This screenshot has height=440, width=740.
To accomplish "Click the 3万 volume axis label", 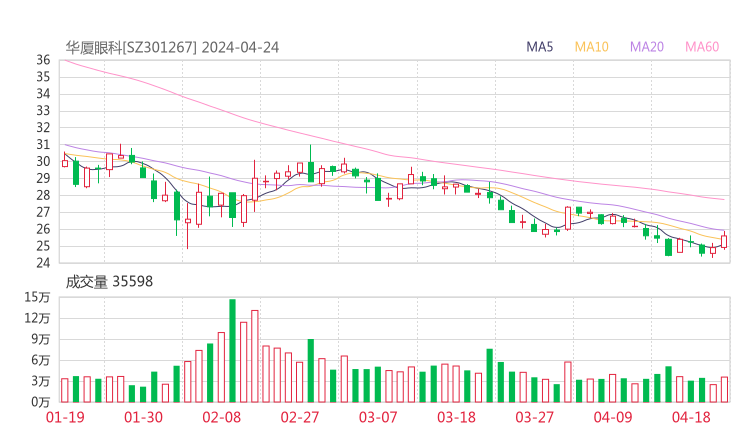I will click(x=41, y=381).
